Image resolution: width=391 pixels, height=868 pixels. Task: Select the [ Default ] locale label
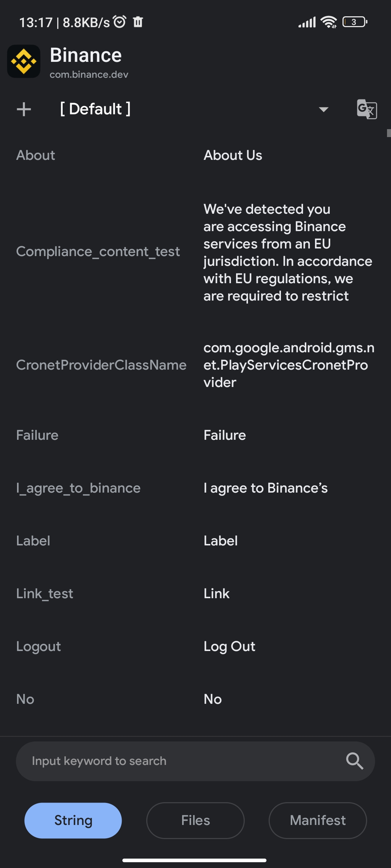pos(95,109)
